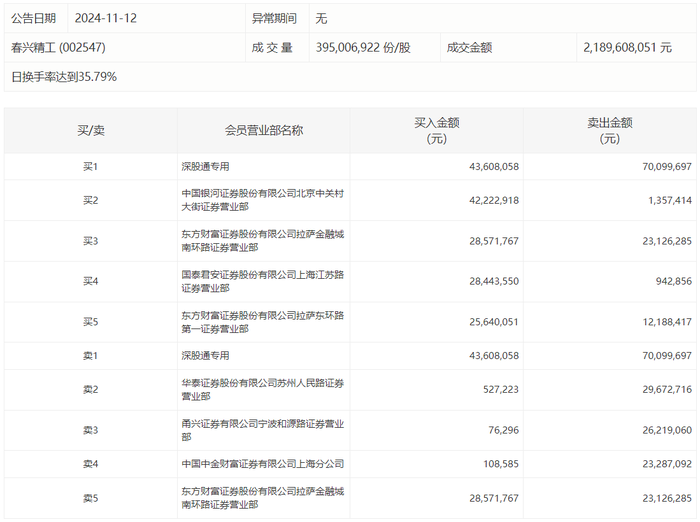
Task: Select 卖5 sell amount 23,126,285
Action: coord(667,498)
